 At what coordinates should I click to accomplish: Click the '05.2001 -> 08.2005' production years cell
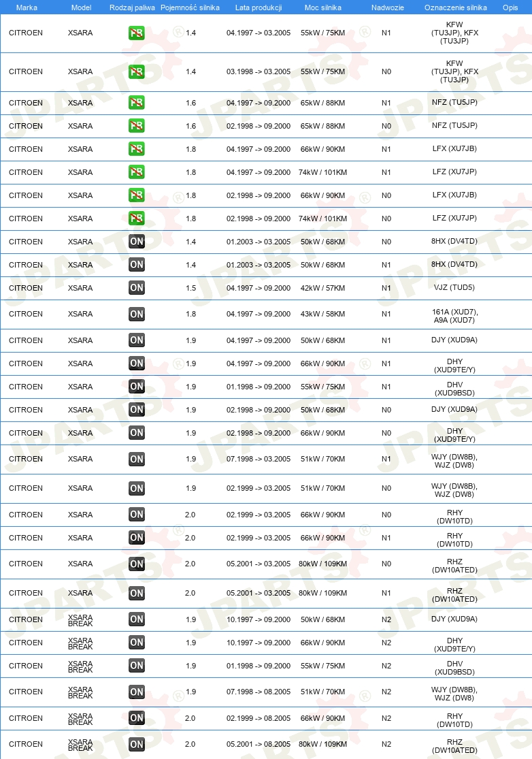[x=259, y=745]
